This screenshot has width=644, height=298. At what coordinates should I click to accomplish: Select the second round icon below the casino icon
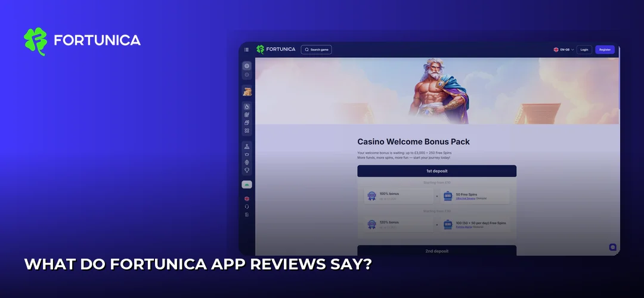click(x=247, y=74)
